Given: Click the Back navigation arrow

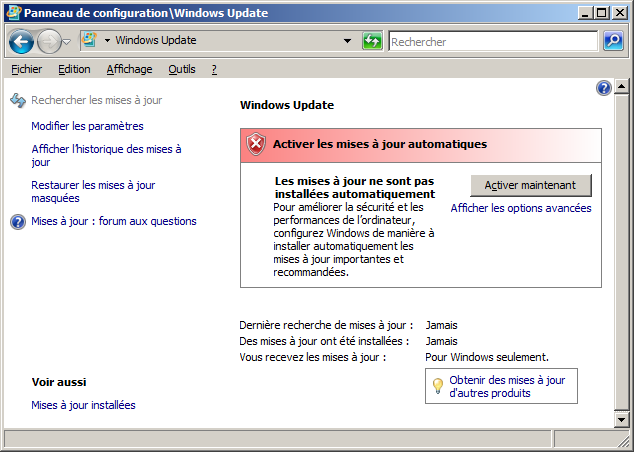Looking at the screenshot, I should point(21,41).
